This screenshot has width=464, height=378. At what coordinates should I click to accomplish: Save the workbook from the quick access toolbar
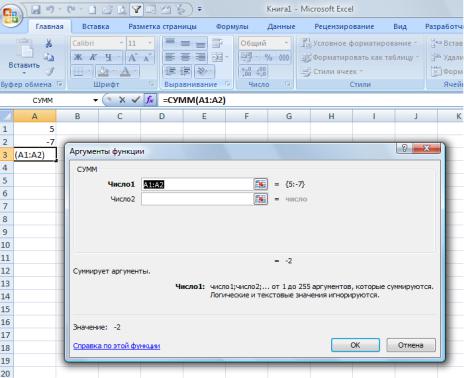pyautogui.click(x=36, y=10)
